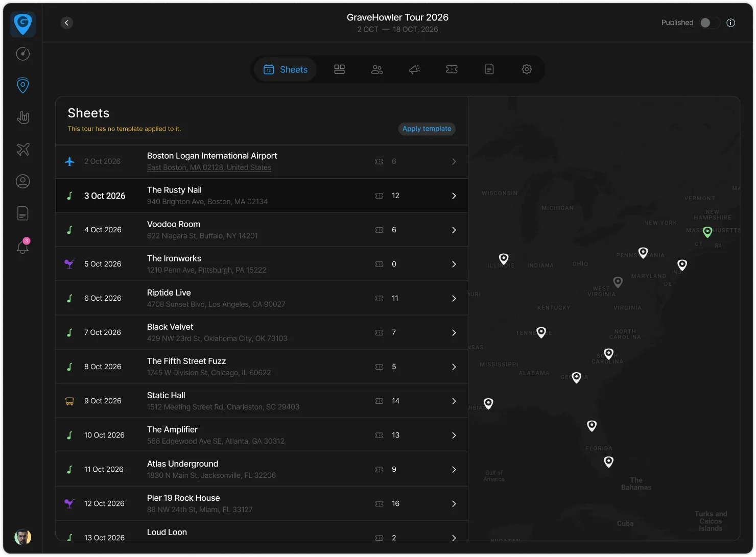Expand the Riptide Live row chevron
The height and width of the screenshot is (557, 756).
pyautogui.click(x=454, y=298)
